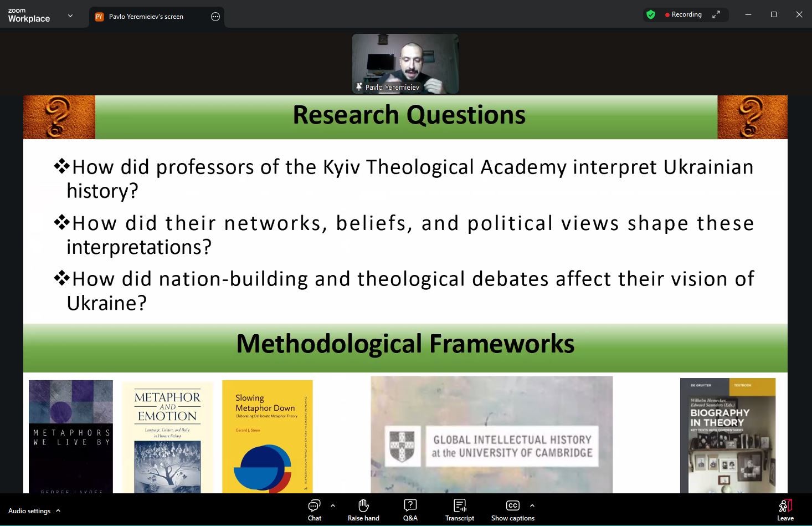Click the Raise hand icon
This screenshot has height=526, width=812.
pos(363,510)
